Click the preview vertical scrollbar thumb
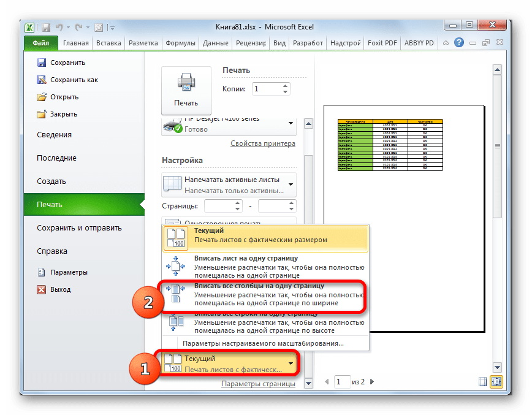The image size is (532, 415). [x=497, y=147]
